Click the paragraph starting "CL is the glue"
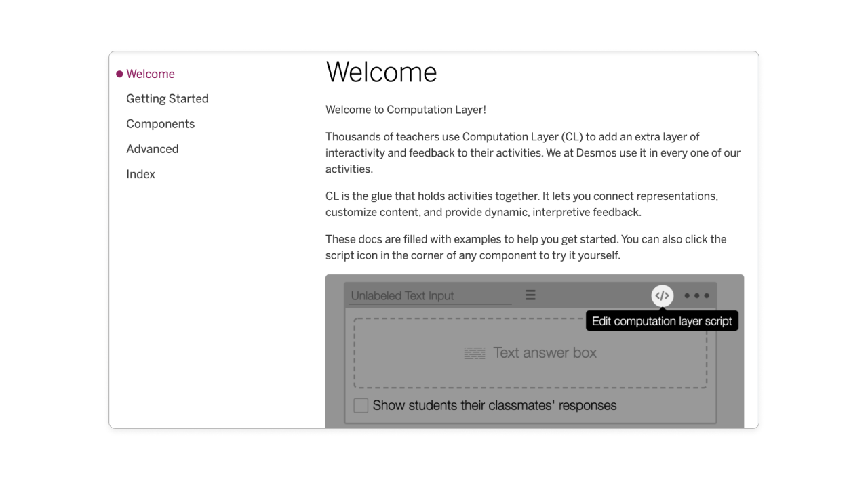The image size is (868, 479). pos(521,204)
